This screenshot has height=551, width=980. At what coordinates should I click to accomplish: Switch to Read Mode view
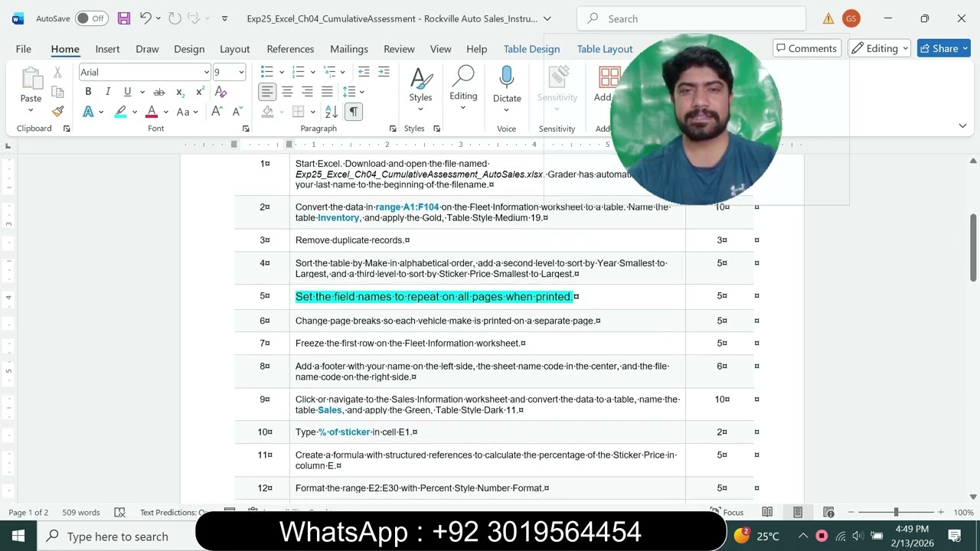coord(767,512)
